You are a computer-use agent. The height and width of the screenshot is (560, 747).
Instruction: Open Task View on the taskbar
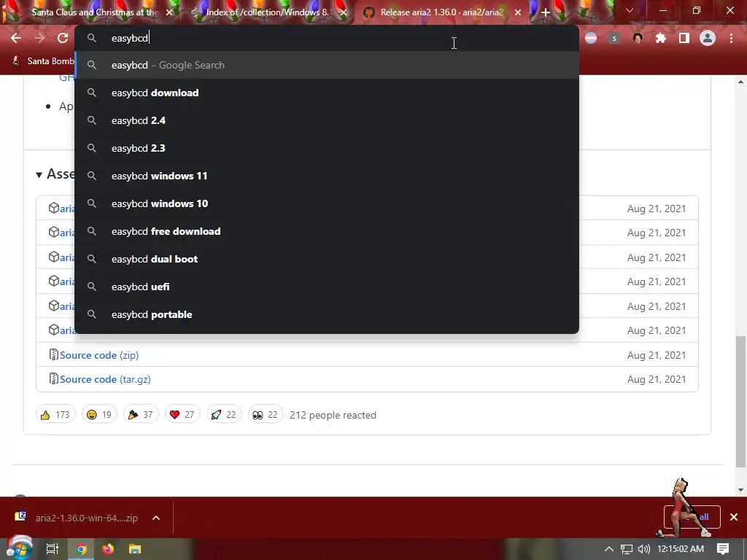click(53, 549)
